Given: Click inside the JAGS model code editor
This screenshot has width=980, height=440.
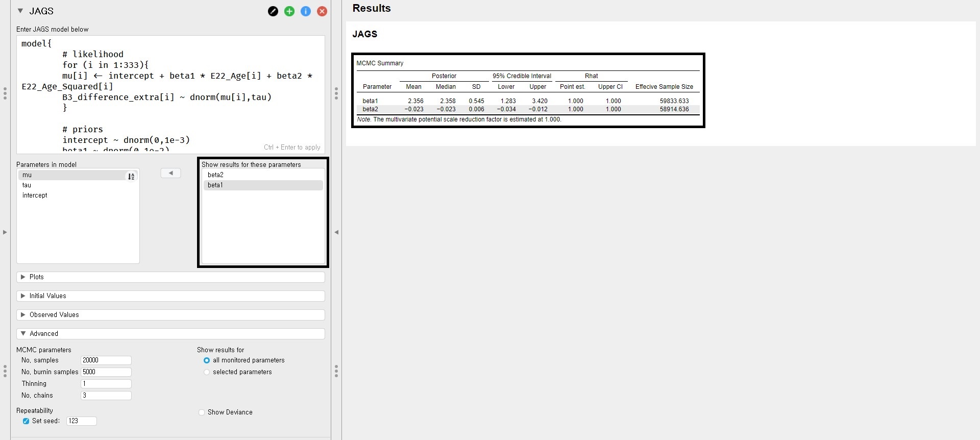Looking at the screenshot, I should point(170,94).
